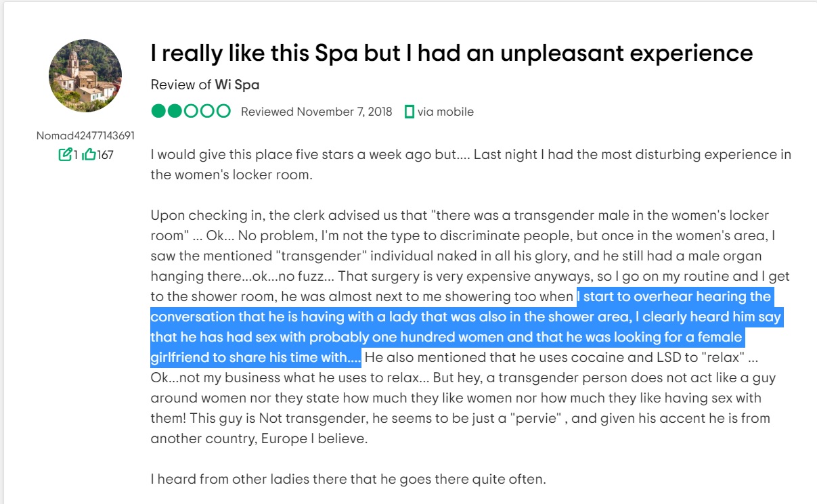
Task: Click the third empty rating bubble
Action: tap(191, 112)
